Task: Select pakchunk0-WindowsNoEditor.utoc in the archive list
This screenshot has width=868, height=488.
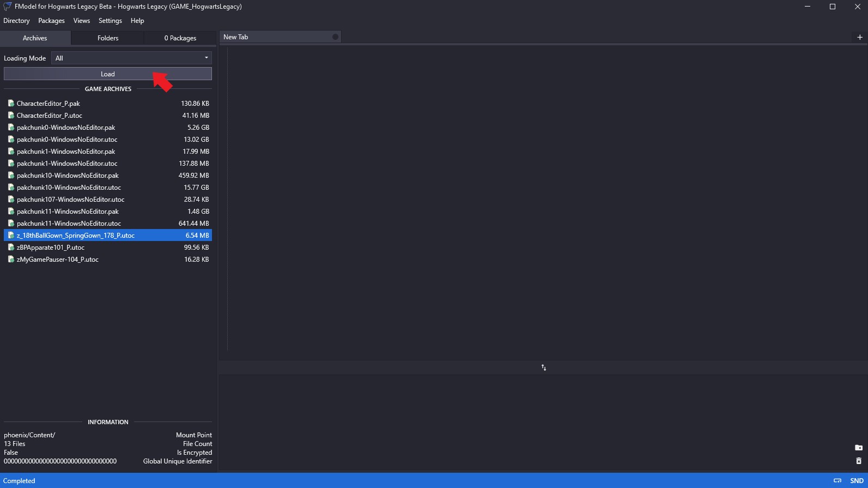Action: click(108, 140)
